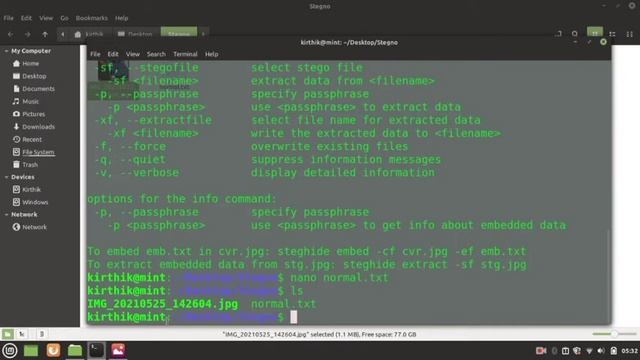This screenshot has height=360, width=640.
Task: Switch to the Terminal window in the taskbar
Action: 96,351
